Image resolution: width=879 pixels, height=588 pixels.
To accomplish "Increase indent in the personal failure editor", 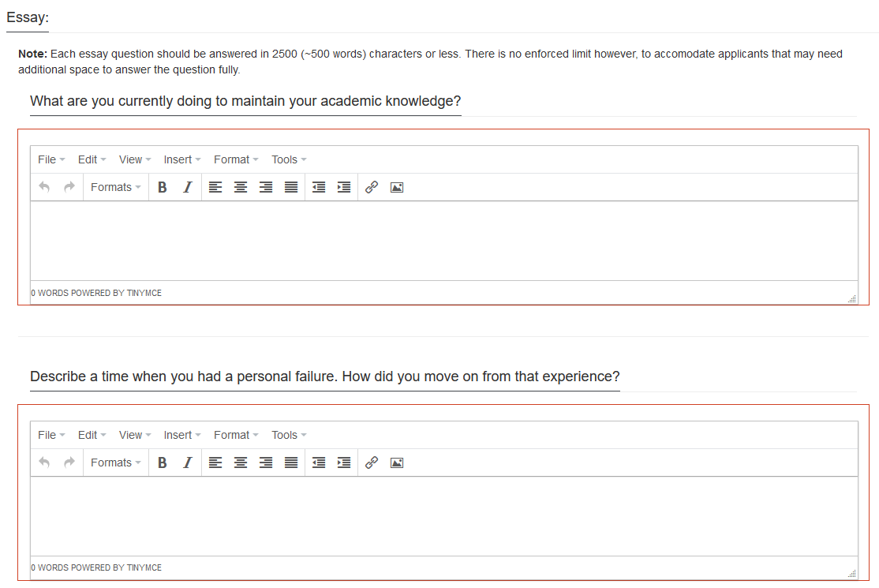I will tap(344, 463).
